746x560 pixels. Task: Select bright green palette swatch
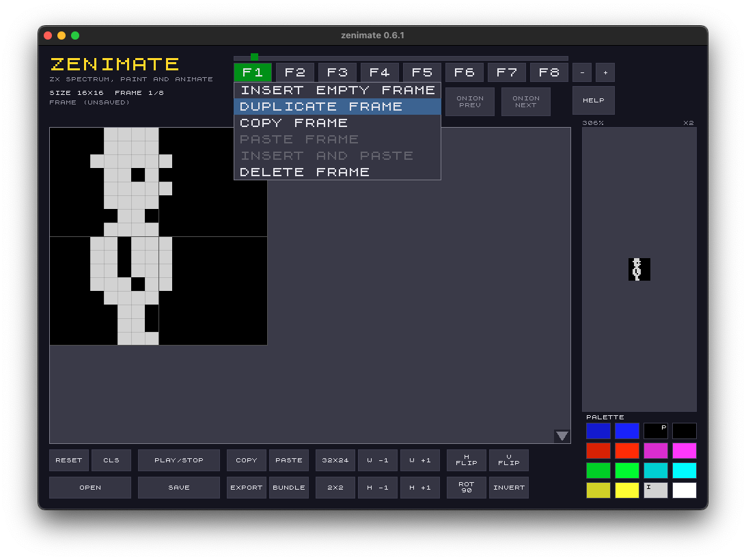point(627,470)
